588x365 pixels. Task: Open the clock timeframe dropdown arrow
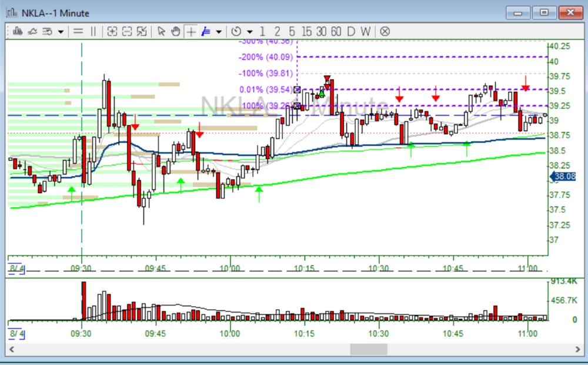250,31
